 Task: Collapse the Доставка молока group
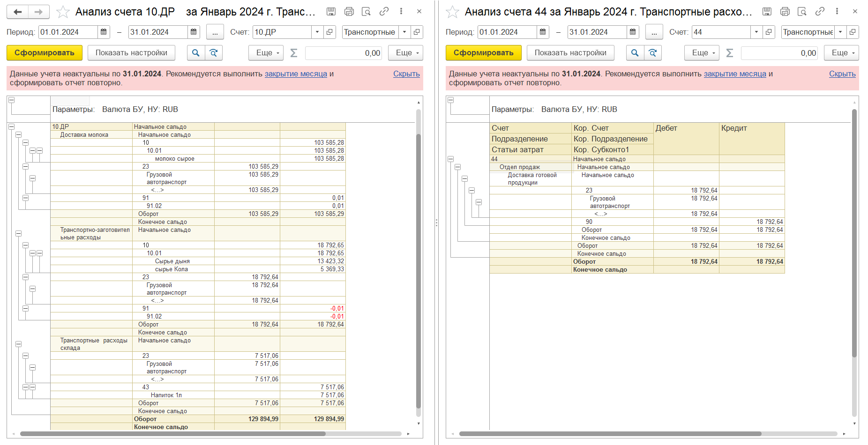(19, 135)
